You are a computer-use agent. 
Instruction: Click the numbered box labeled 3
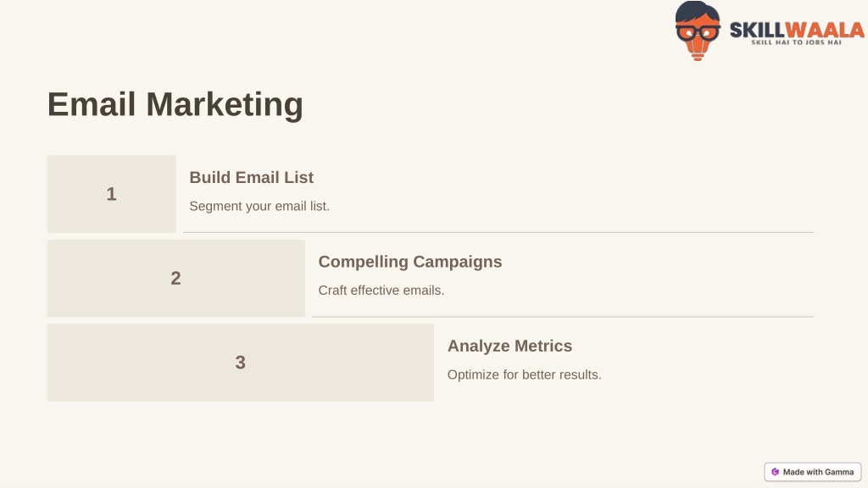tap(240, 363)
